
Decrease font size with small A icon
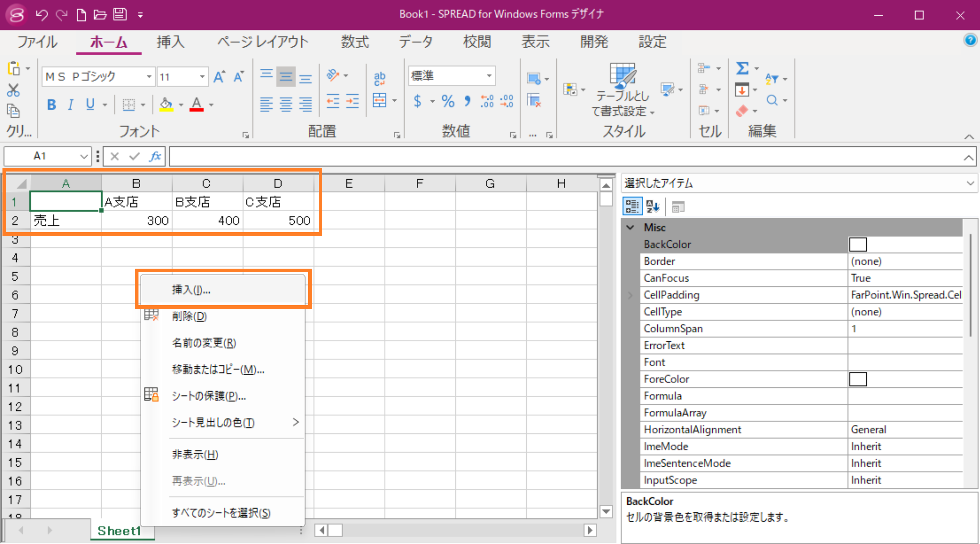coord(238,77)
